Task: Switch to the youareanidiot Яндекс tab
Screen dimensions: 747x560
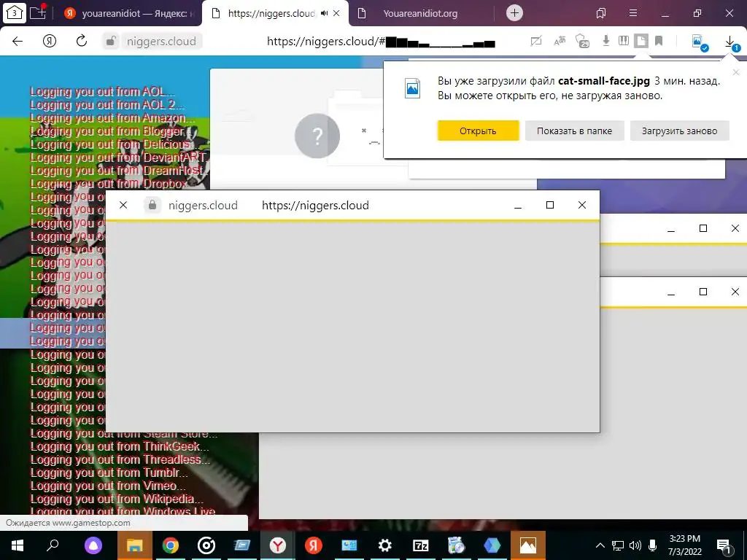Action: pyautogui.click(x=130, y=13)
